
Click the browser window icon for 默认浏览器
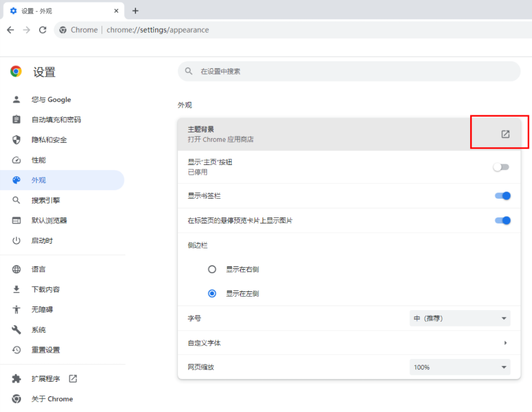click(16, 220)
